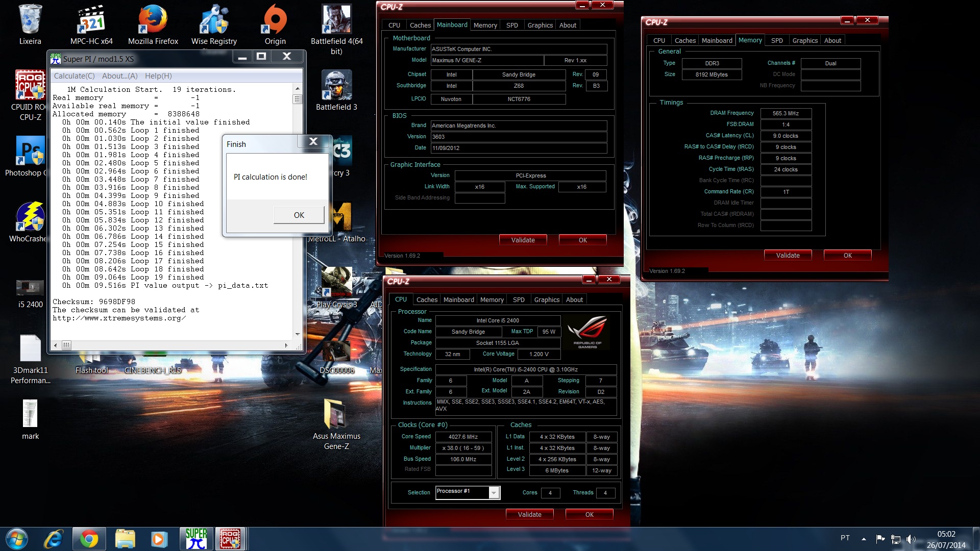Open Mozilla Firefox desktop shortcut
Screen dimensions: 980x551
(153, 24)
